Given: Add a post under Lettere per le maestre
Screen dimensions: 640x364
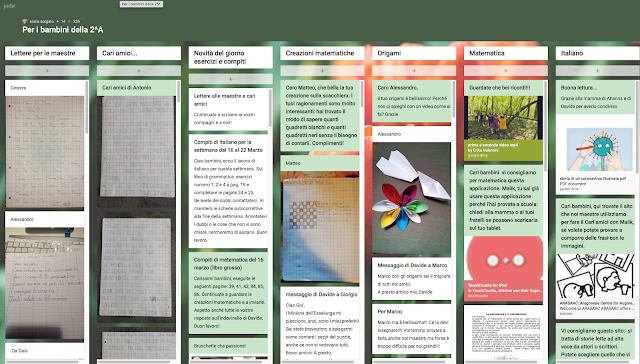Looking at the screenshot, I should [x=47, y=71].
